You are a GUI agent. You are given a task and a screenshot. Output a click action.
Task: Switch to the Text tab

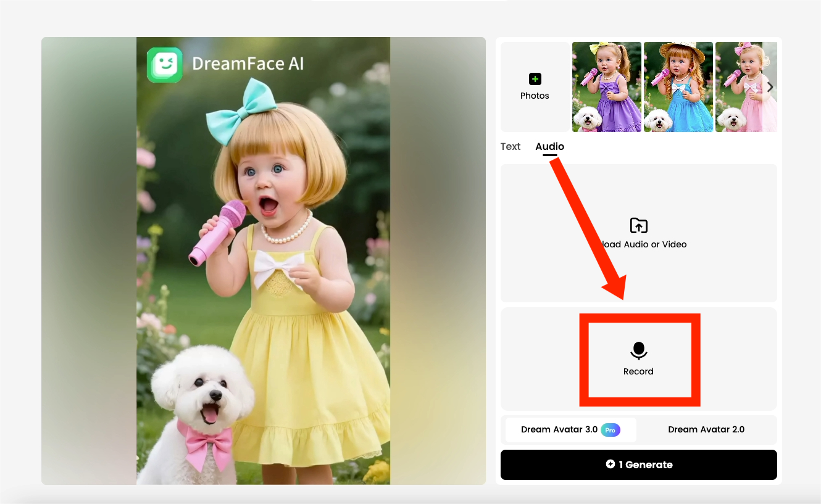[510, 146]
